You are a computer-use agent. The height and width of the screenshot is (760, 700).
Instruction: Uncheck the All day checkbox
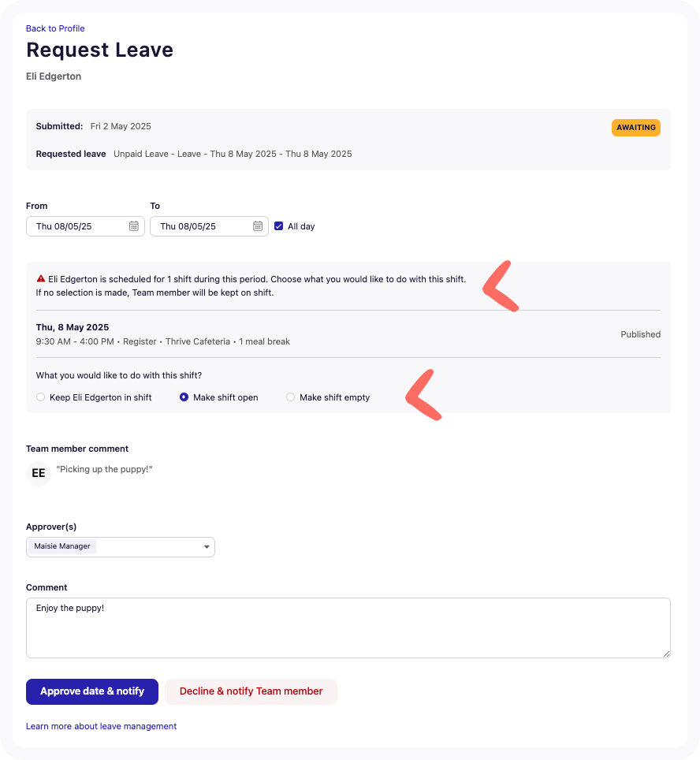(279, 225)
